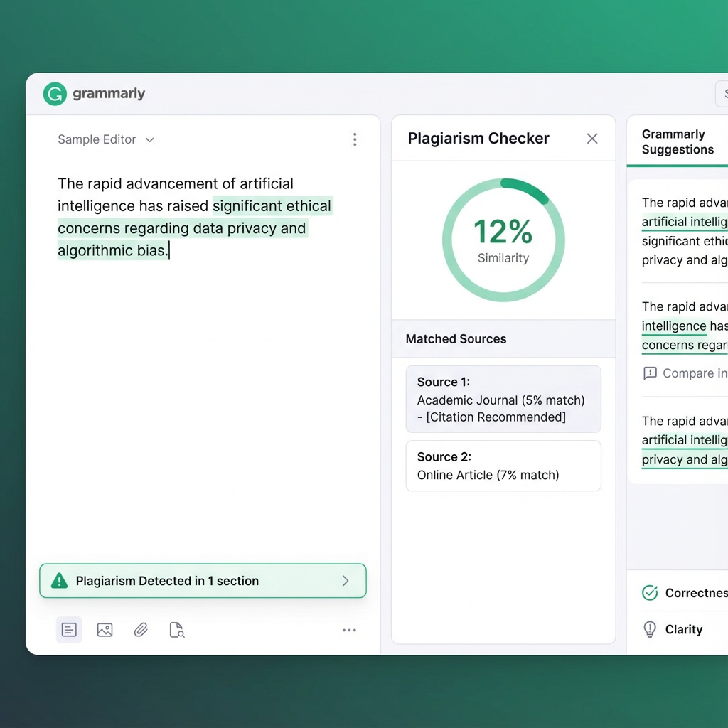Open the Plagiarism Detected in 1 section banner

pyautogui.click(x=203, y=580)
